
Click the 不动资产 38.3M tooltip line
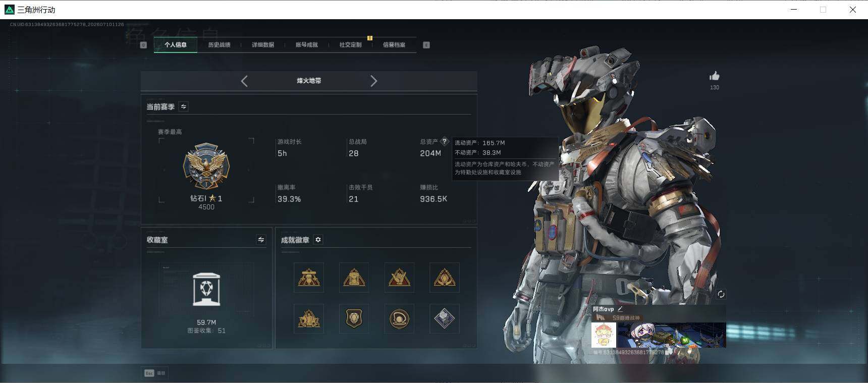click(x=478, y=152)
